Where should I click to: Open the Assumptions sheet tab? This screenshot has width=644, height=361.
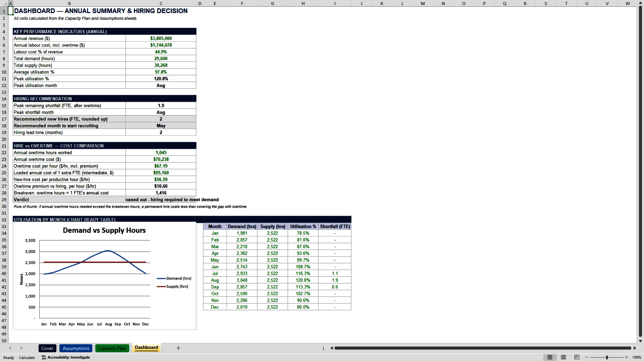pyautogui.click(x=76, y=348)
